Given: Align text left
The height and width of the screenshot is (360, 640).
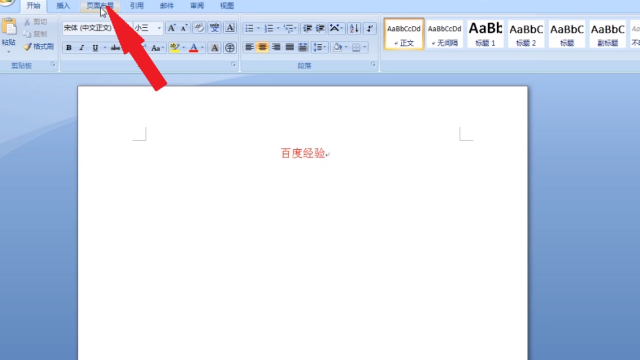Looking at the screenshot, I should (249, 47).
